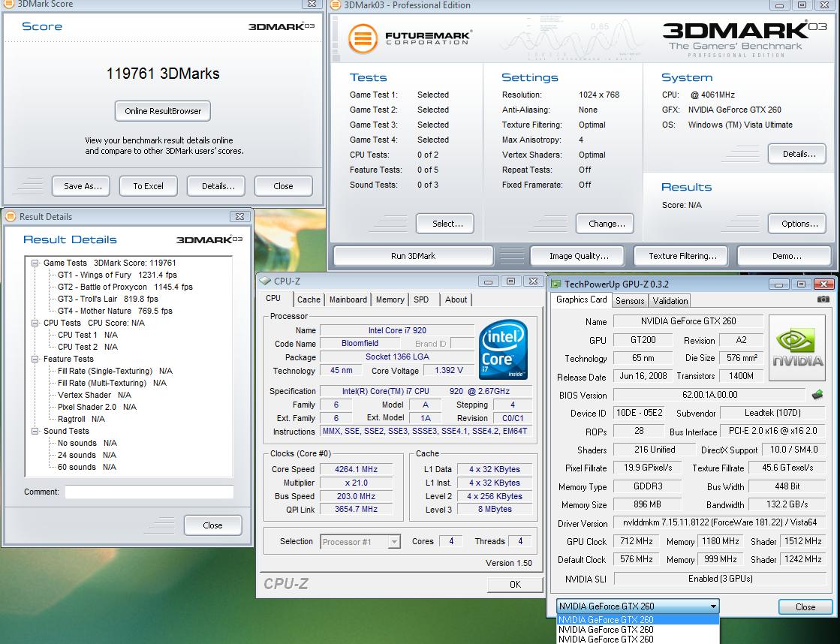The height and width of the screenshot is (644, 840).
Task: Select the 24 sounds row
Action: pos(87,456)
